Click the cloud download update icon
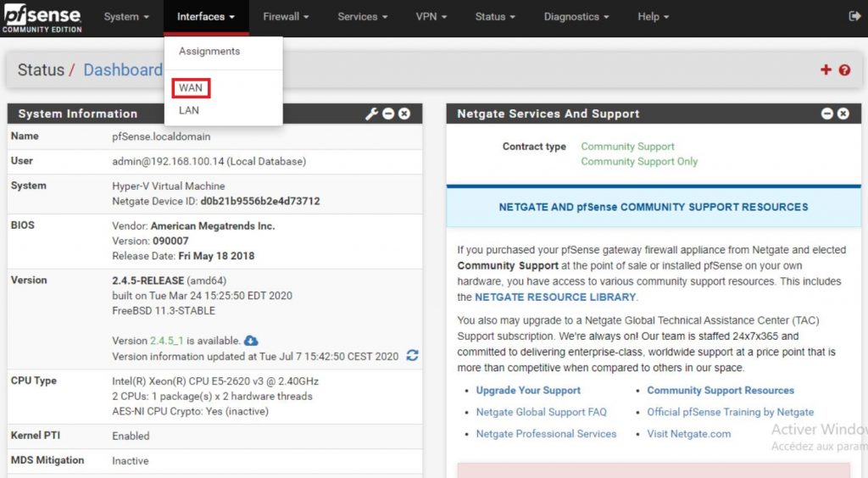Screen dimensions: 868x478 tap(251, 340)
